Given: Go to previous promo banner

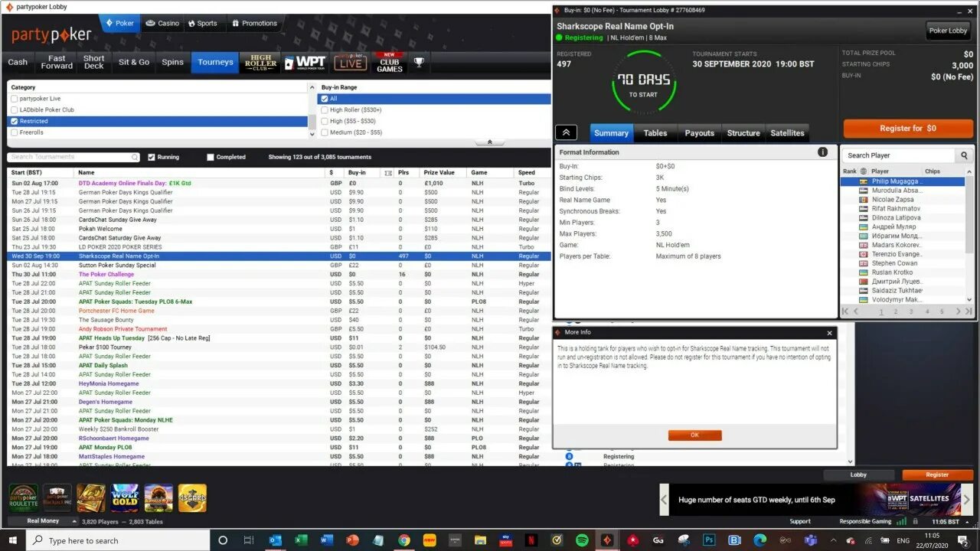Looking at the screenshot, I should click(664, 500).
